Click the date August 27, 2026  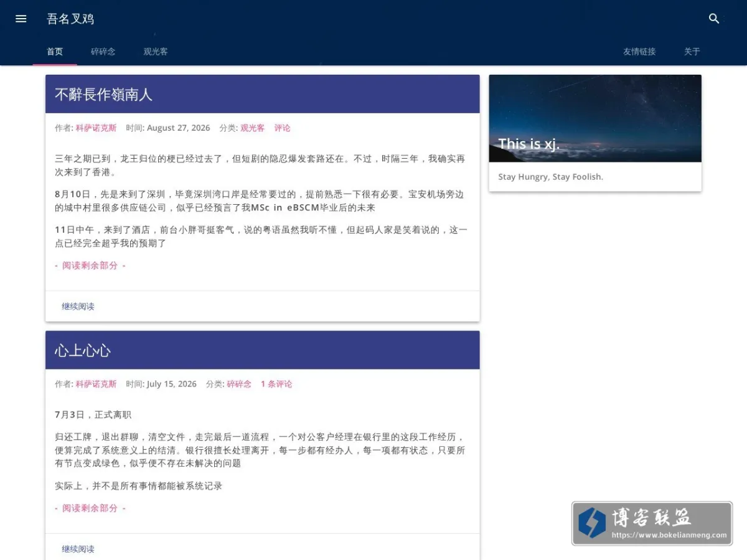point(179,128)
